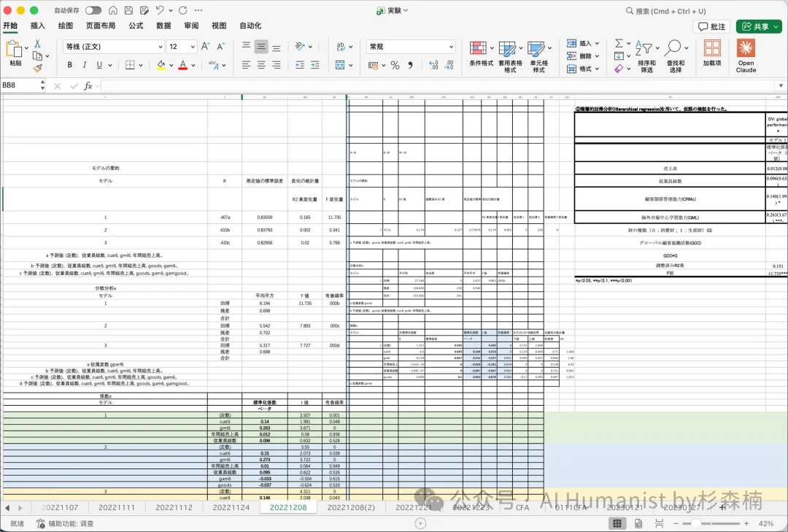Select the AutoSum icon

click(618, 45)
